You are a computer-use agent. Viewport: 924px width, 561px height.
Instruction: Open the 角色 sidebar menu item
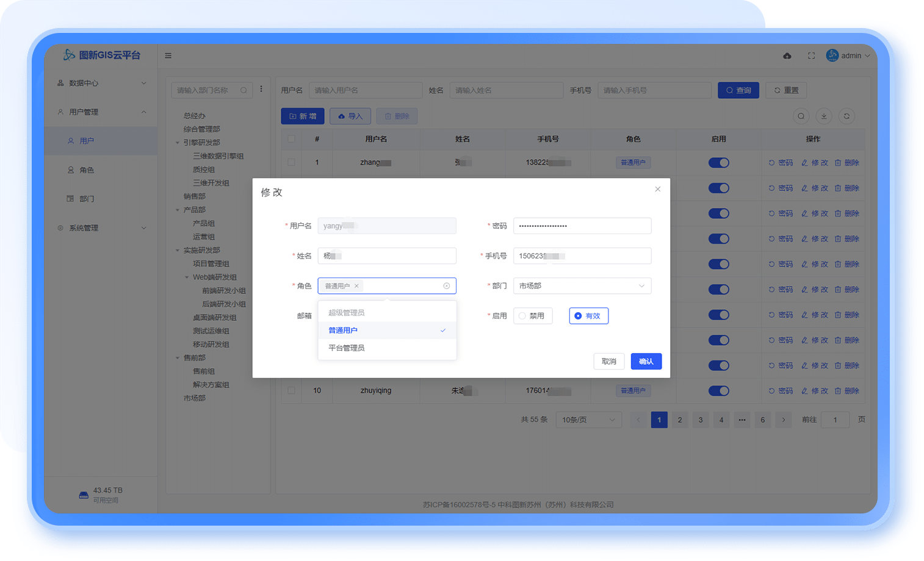[x=87, y=170]
